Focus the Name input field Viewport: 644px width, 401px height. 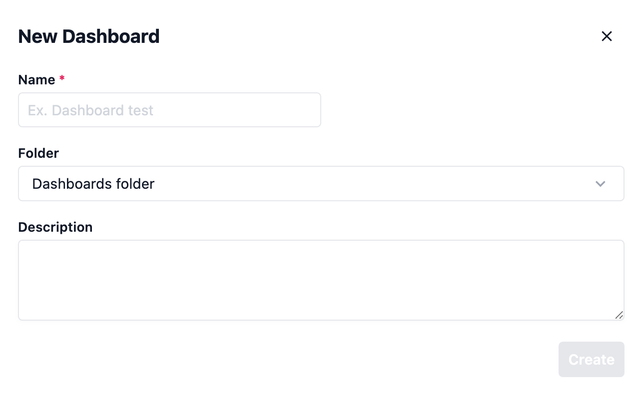click(x=169, y=110)
